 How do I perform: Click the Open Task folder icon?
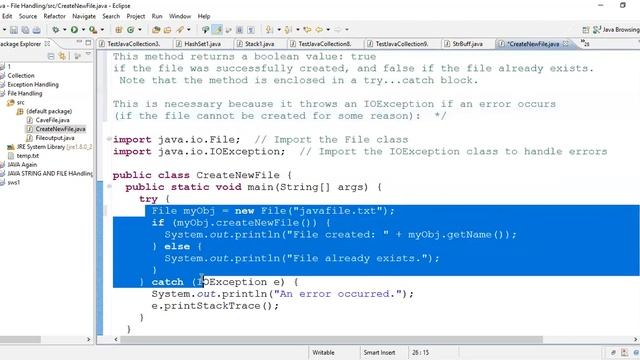click(167, 30)
